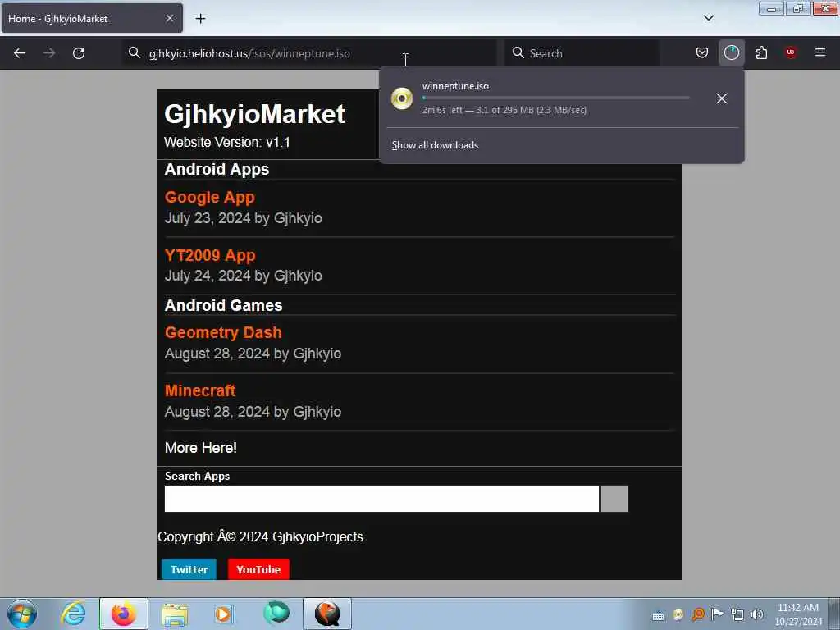Click the GjhkyioMarket site title
The image size is (840, 630).
click(255, 114)
